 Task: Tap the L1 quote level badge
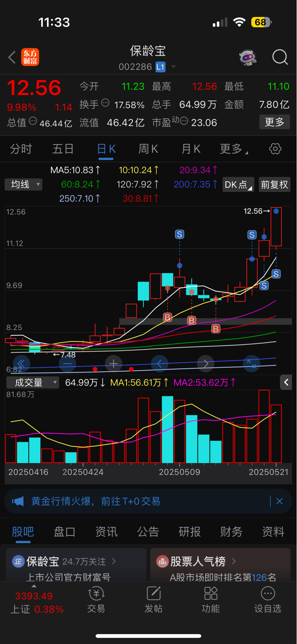pos(160,67)
